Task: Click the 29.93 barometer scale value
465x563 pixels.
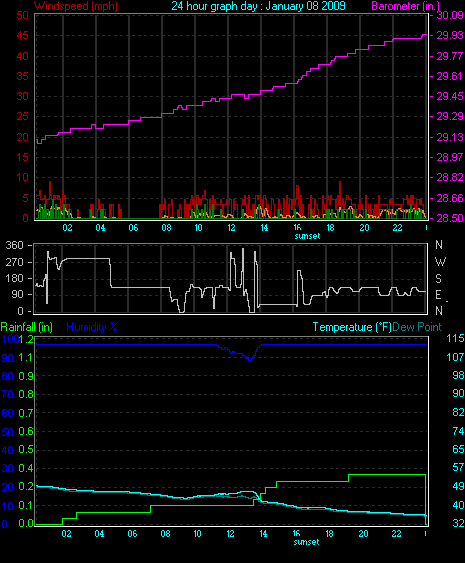Action: pos(450,35)
